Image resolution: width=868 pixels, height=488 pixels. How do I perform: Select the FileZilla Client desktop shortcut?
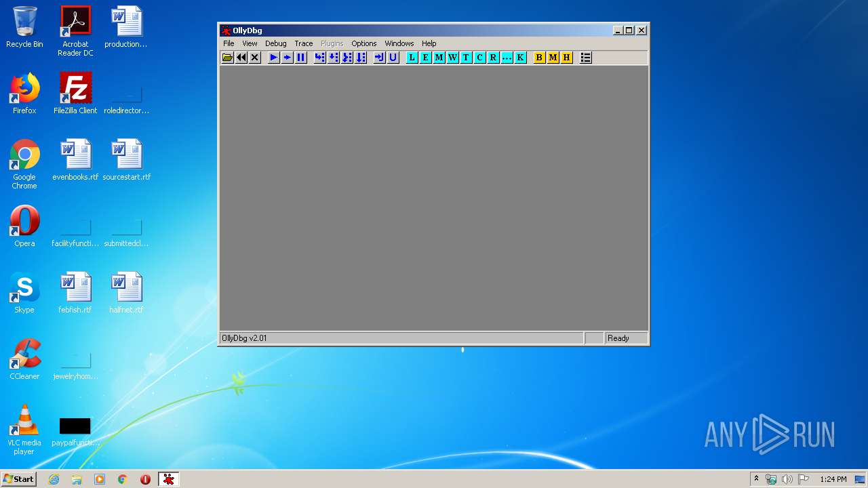click(75, 94)
